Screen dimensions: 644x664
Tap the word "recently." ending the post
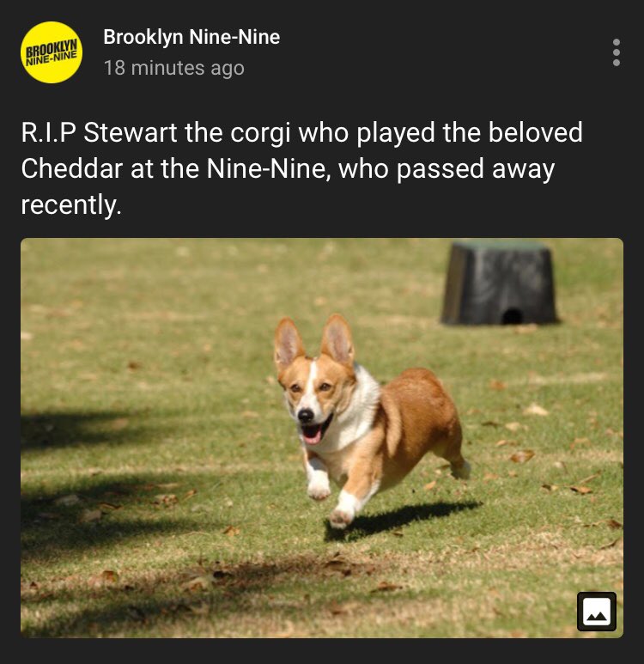click(71, 205)
